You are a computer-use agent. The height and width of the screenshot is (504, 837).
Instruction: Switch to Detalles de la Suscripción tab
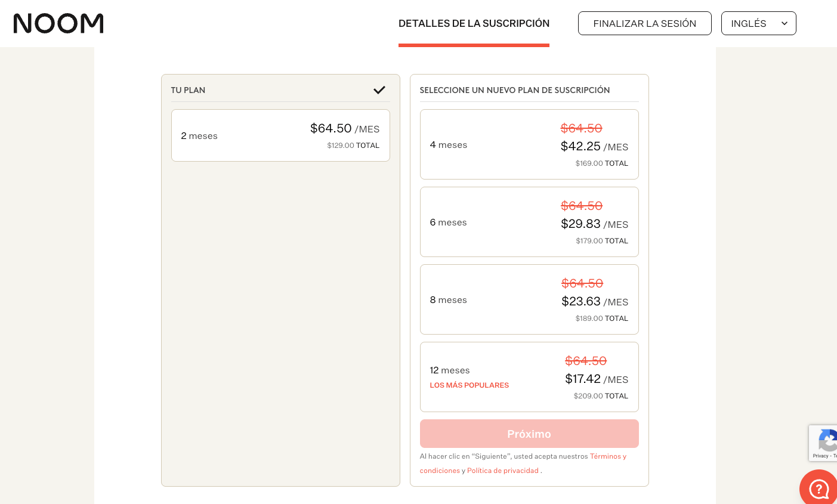pyautogui.click(x=474, y=23)
